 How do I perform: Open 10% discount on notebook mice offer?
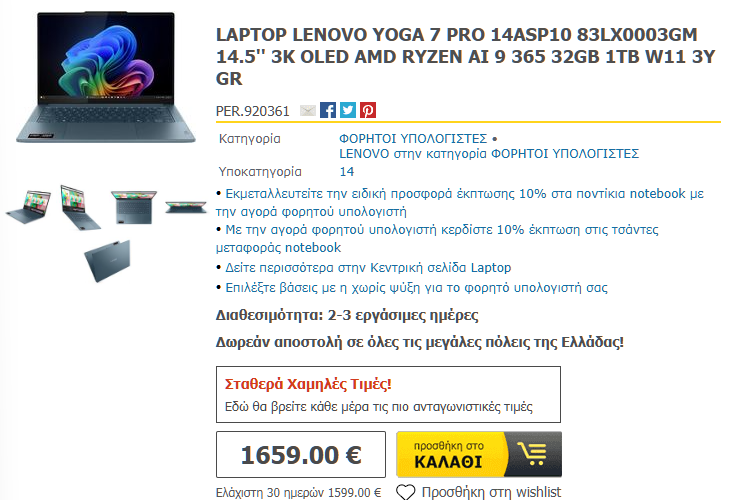click(459, 202)
